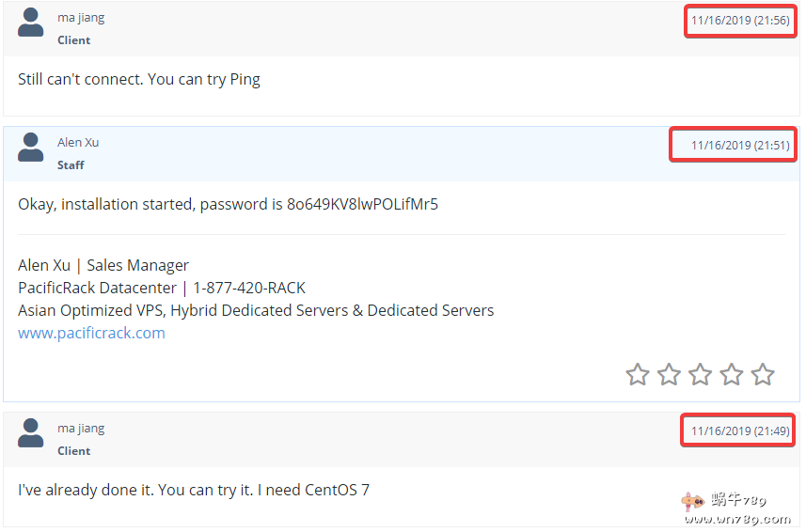This screenshot has height=532, width=806.
Task: Click "Still can't connect" message text
Action: [x=138, y=79]
